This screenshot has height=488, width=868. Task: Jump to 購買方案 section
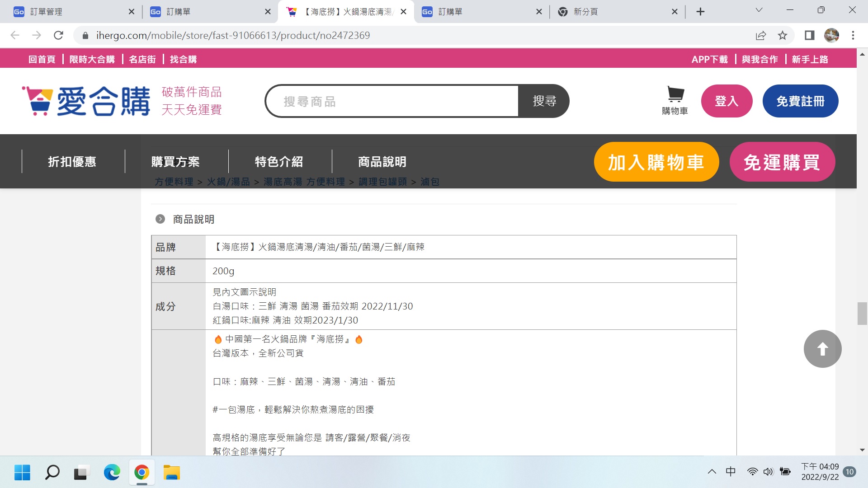[175, 161]
